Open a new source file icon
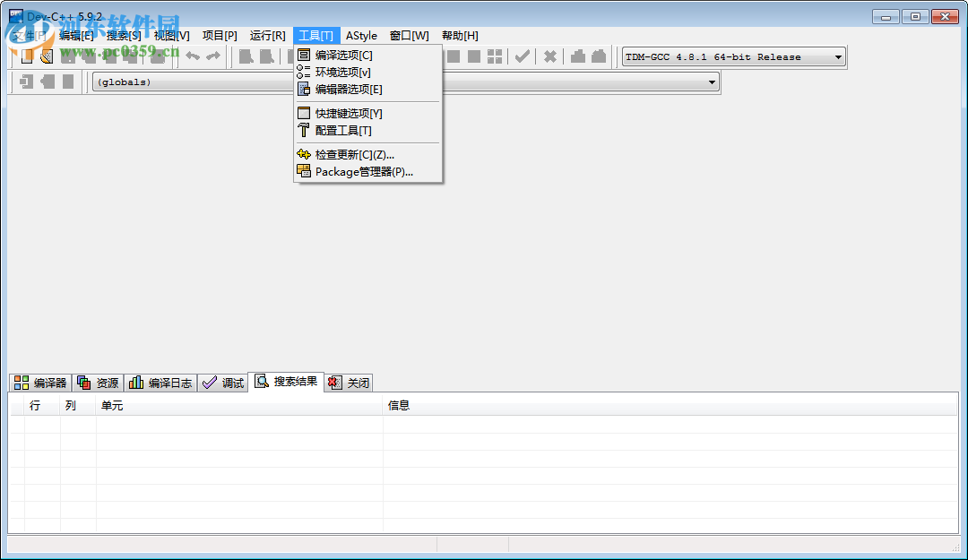Screen dimensions: 968x560 (x=27, y=56)
